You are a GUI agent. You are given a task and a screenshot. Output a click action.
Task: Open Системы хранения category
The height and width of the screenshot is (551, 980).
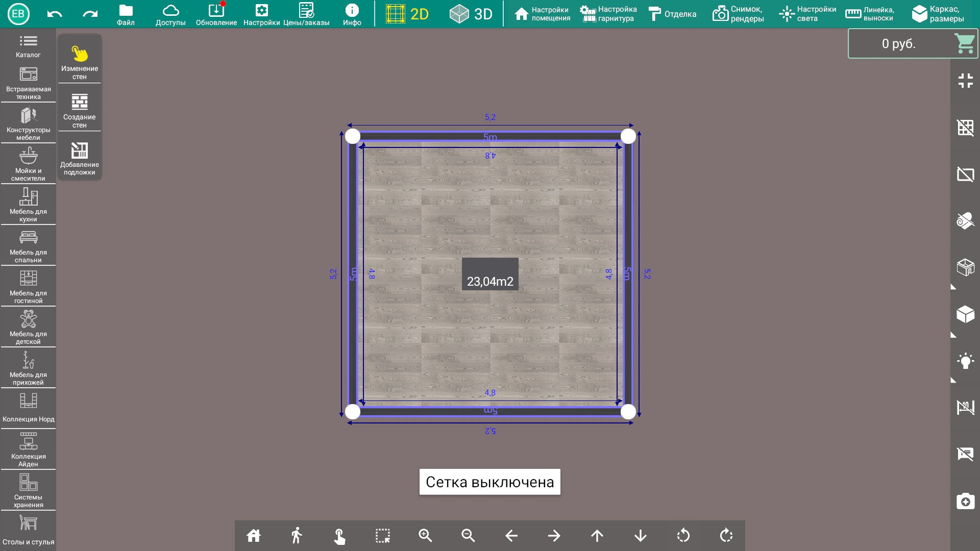click(x=28, y=490)
